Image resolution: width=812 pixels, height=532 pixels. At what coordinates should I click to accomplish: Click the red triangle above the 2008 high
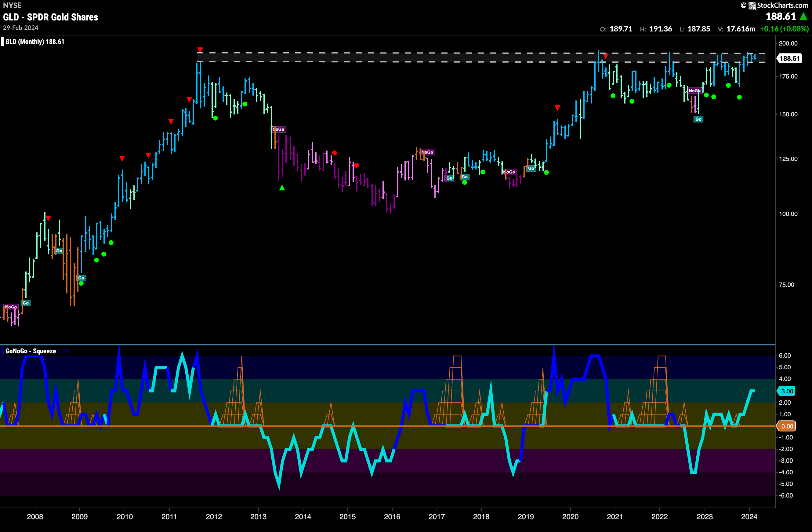[49, 218]
